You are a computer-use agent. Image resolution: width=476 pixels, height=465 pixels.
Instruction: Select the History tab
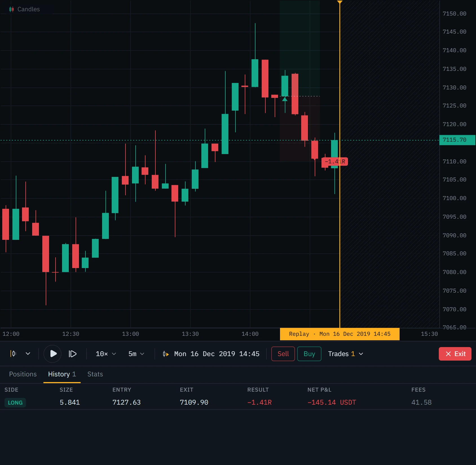coord(62,374)
